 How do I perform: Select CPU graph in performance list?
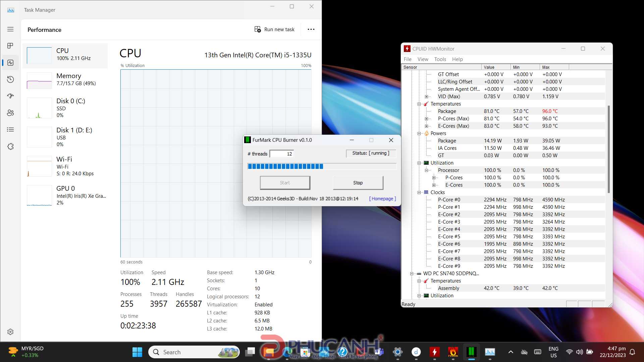65,55
